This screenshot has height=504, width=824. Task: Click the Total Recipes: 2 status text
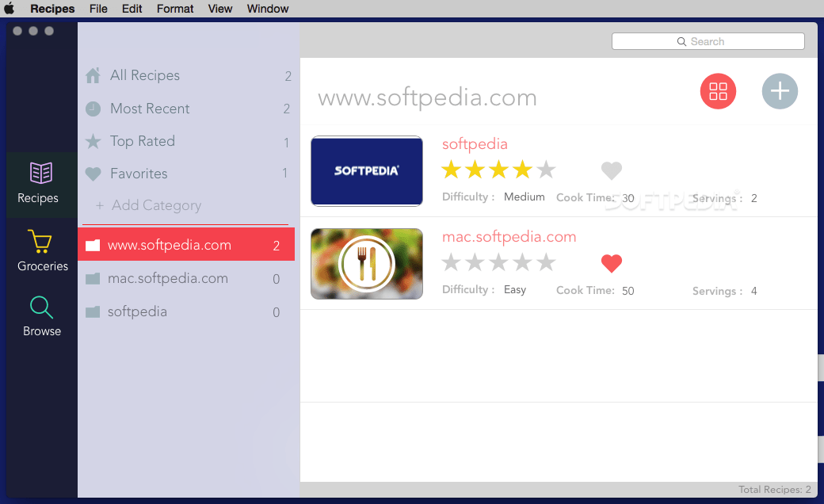point(775,489)
